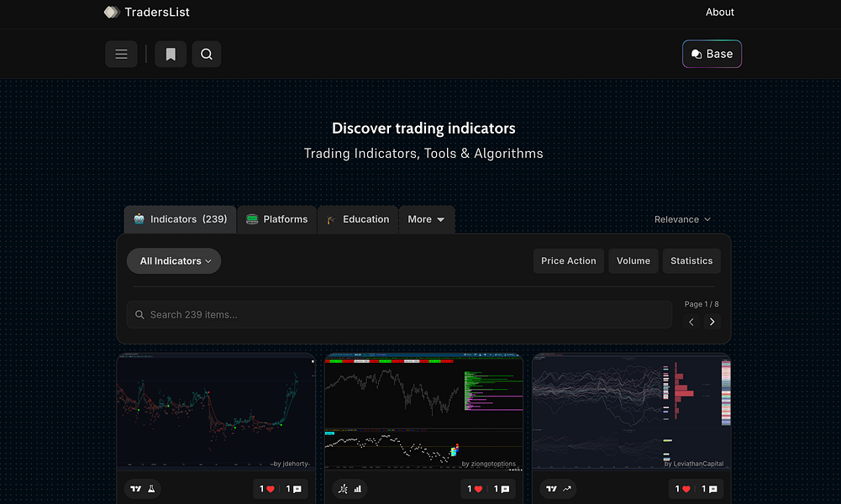The width and height of the screenshot is (841, 504).
Task: Open search using the magnifying glass icon
Action: (x=207, y=54)
